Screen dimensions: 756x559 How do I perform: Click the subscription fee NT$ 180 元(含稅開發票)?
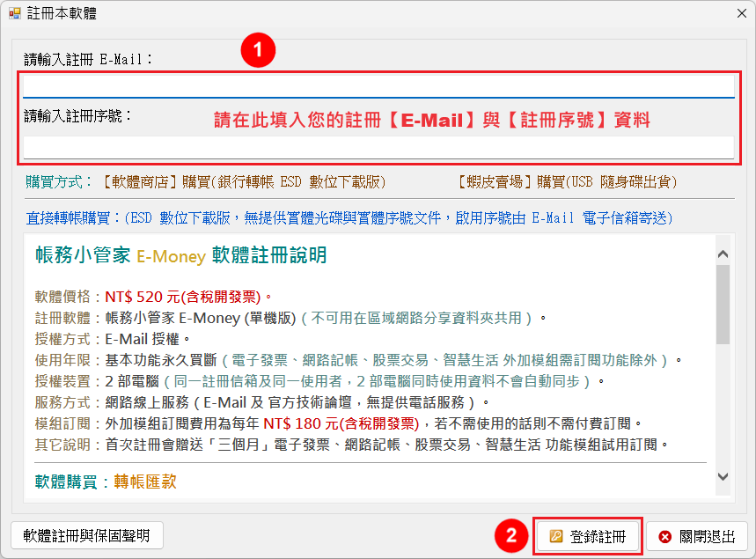(x=341, y=423)
